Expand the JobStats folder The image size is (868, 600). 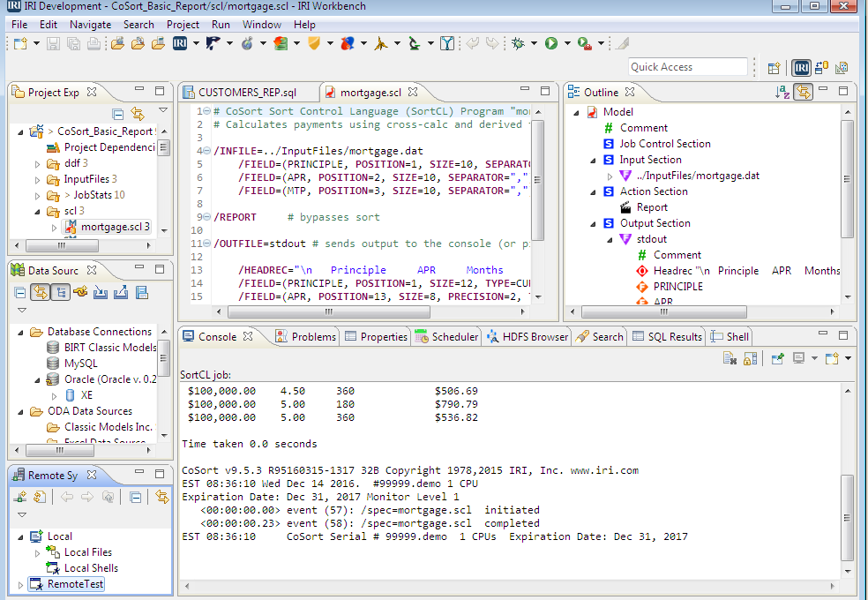tap(37, 196)
